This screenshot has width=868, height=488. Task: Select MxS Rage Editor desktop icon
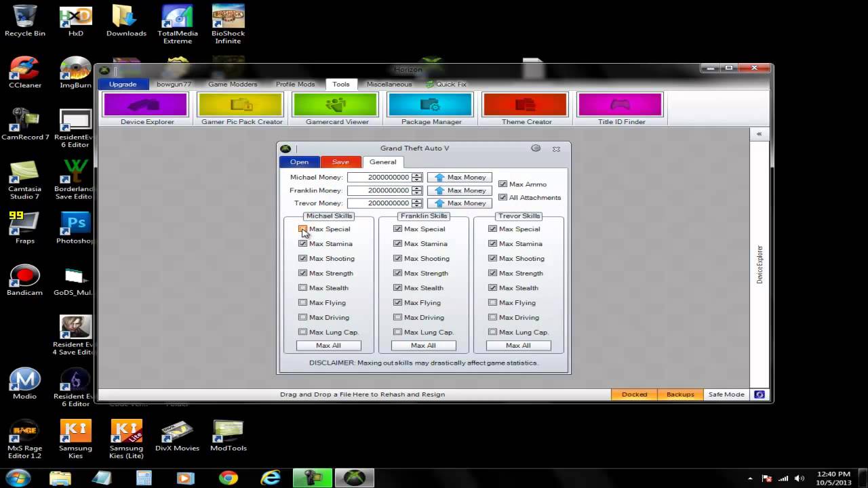point(25,439)
